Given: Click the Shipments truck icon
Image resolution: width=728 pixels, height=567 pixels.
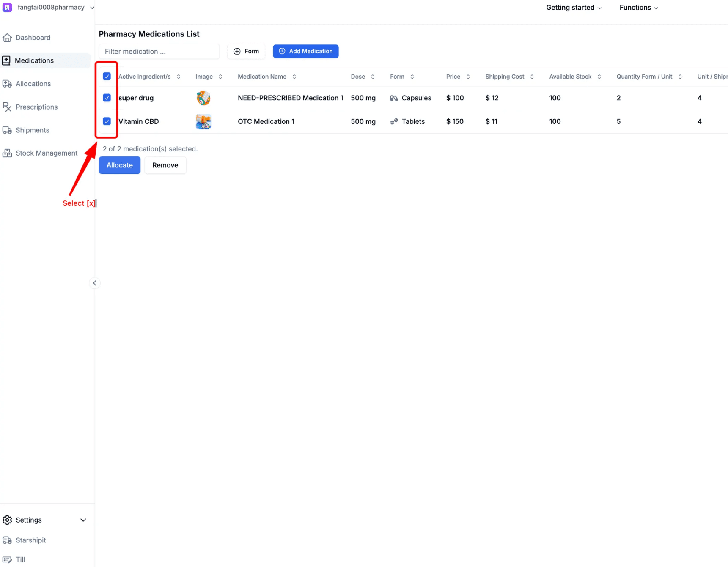Looking at the screenshot, I should [7, 130].
